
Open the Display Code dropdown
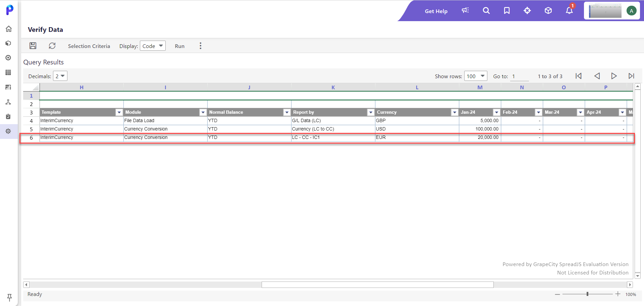point(153,46)
